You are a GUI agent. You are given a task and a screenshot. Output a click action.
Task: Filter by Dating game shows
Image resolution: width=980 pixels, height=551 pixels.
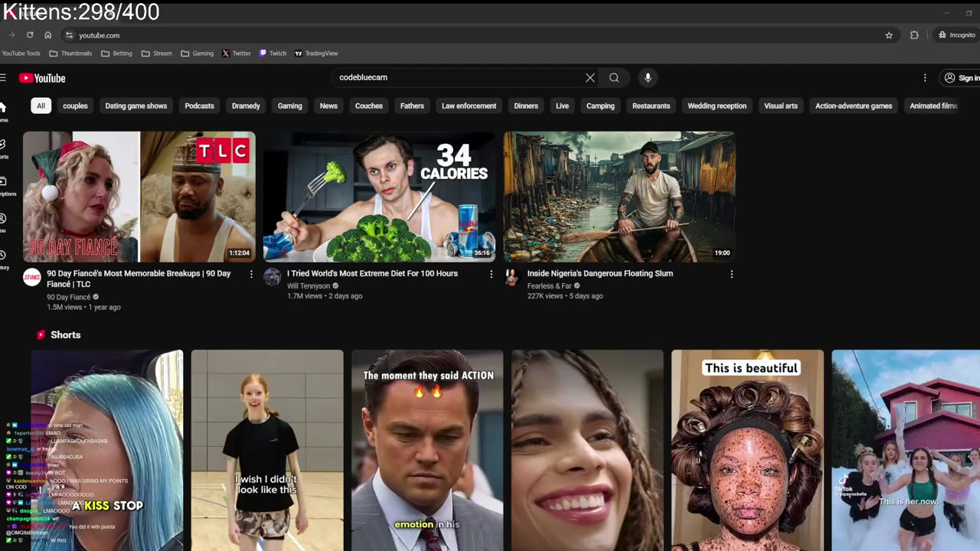pyautogui.click(x=136, y=106)
